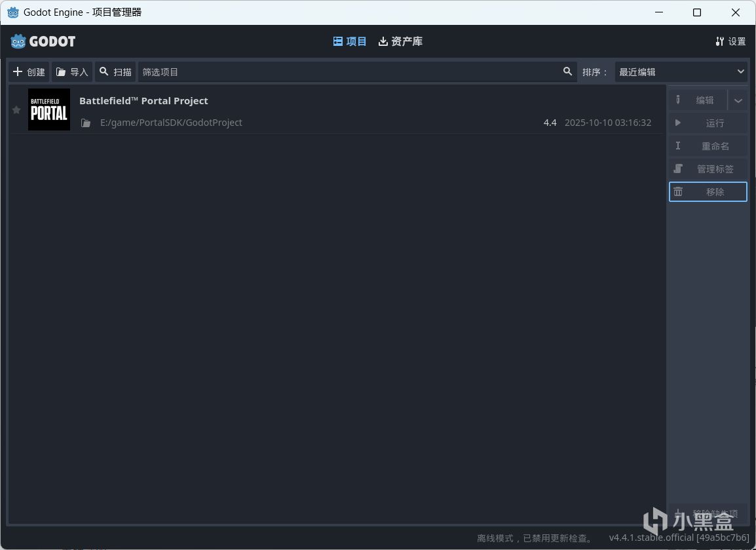Open 设置 settings
The height and width of the screenshot is (550, 756).
730,41
